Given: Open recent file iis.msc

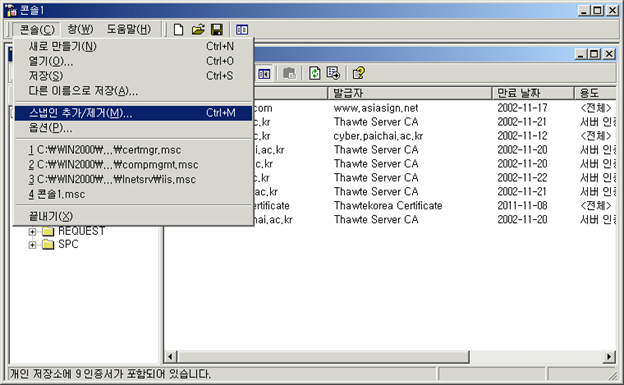Looking at the screenshot, I should pos(134,179).
